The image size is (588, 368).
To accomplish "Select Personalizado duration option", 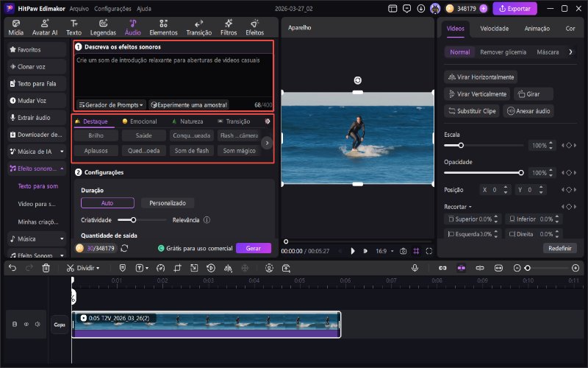I will (168, 203).
